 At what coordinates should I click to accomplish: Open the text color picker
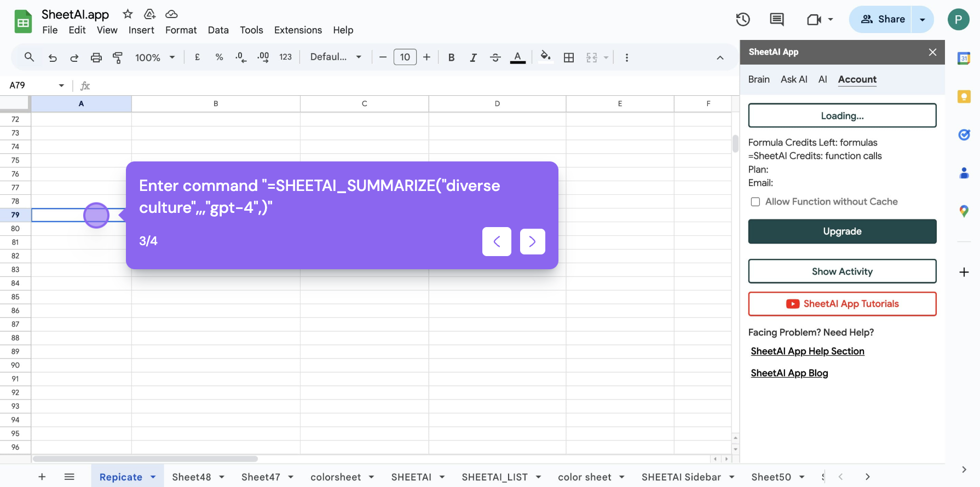tap(518, 57)
